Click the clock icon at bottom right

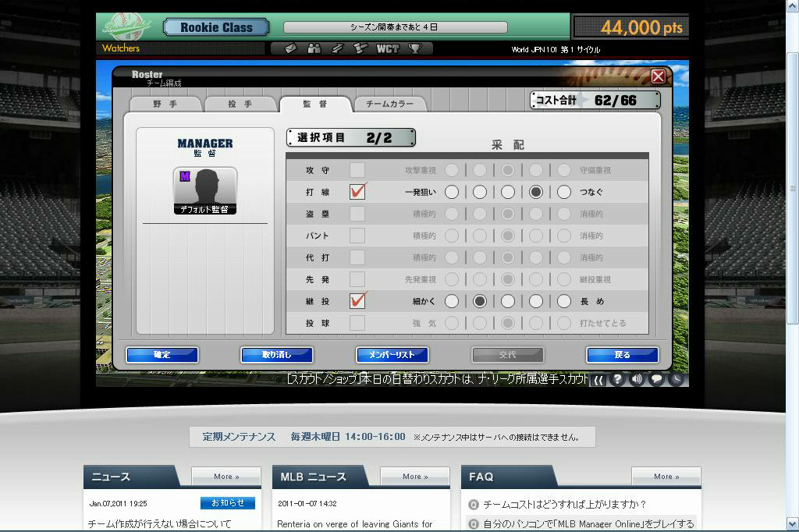coord(676,379)
